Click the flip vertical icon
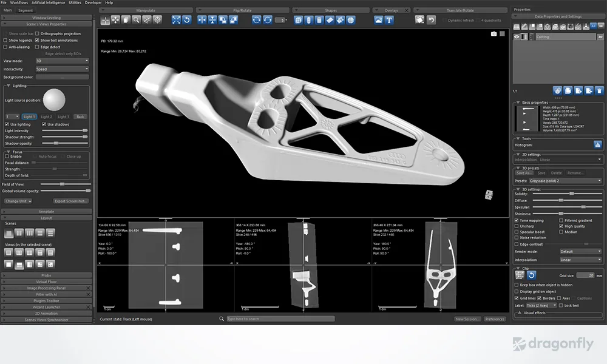Viewport: 607px width, 364px height. pos(212,20)
